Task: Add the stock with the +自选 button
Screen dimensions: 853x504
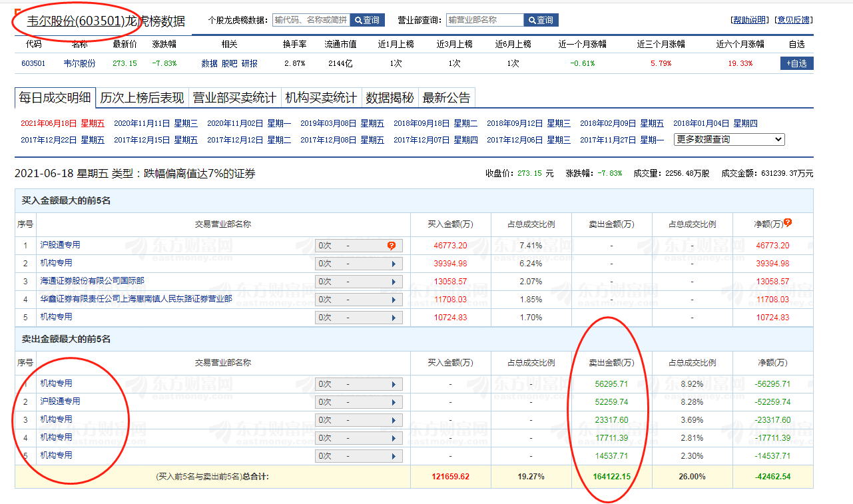Action: pos(796,63)
